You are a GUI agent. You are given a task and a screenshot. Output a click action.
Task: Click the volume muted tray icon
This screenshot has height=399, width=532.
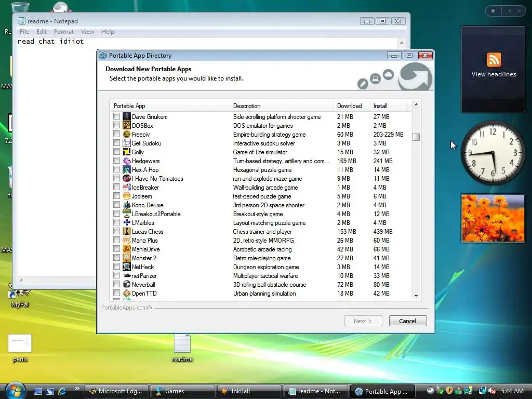pos(492,391)
